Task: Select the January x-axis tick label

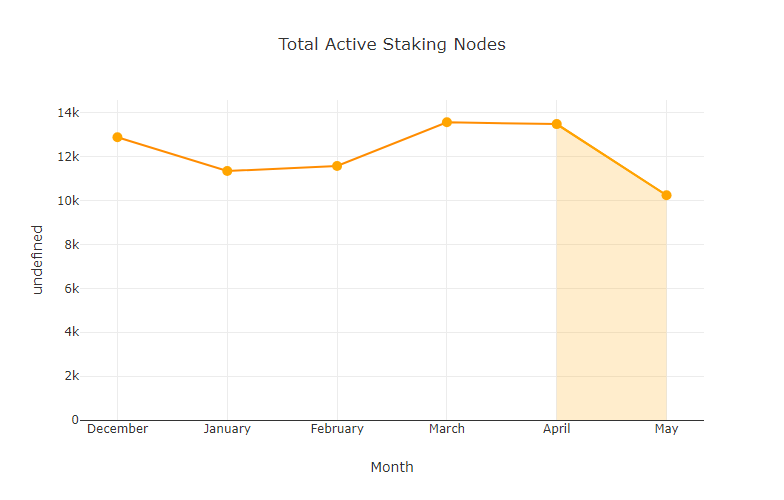Action: click(x=227, y=429)
